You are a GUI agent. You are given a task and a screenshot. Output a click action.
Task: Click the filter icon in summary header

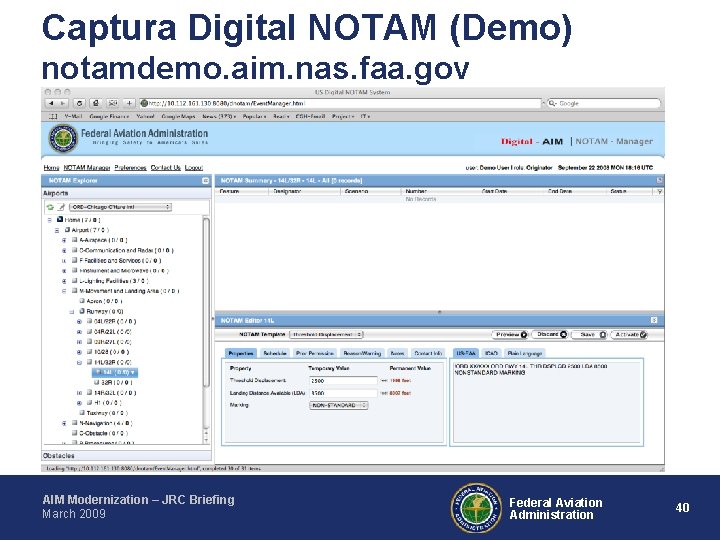[660, 191]
